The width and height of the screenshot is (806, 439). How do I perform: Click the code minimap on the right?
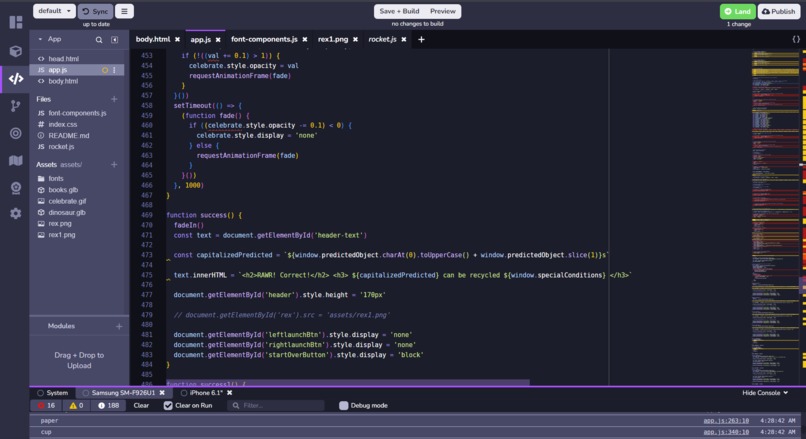tap(775, 216)
